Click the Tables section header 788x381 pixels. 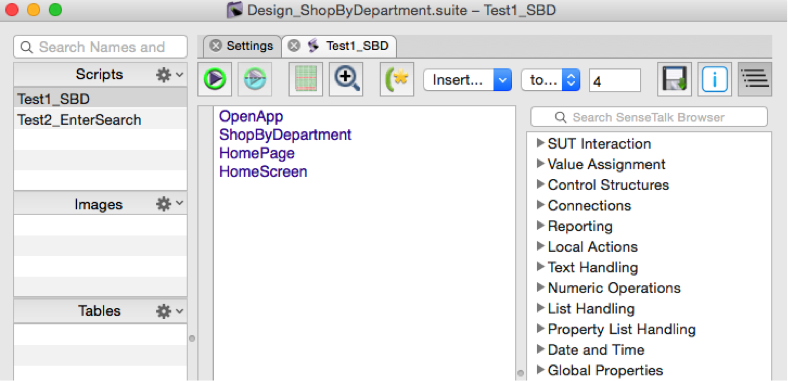tap(100, 311)
